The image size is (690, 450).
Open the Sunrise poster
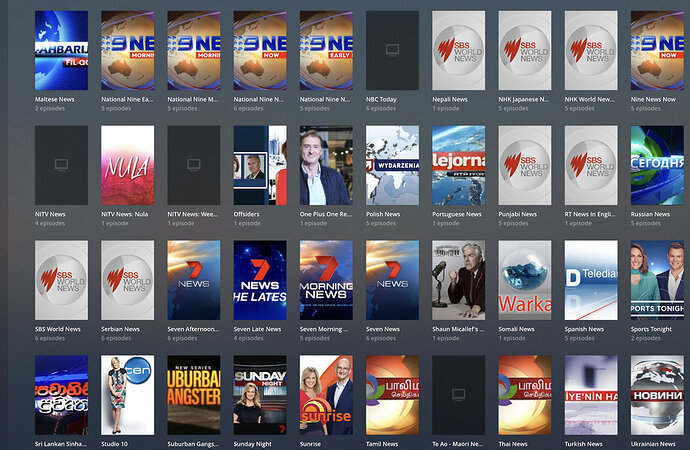[326, 395]
